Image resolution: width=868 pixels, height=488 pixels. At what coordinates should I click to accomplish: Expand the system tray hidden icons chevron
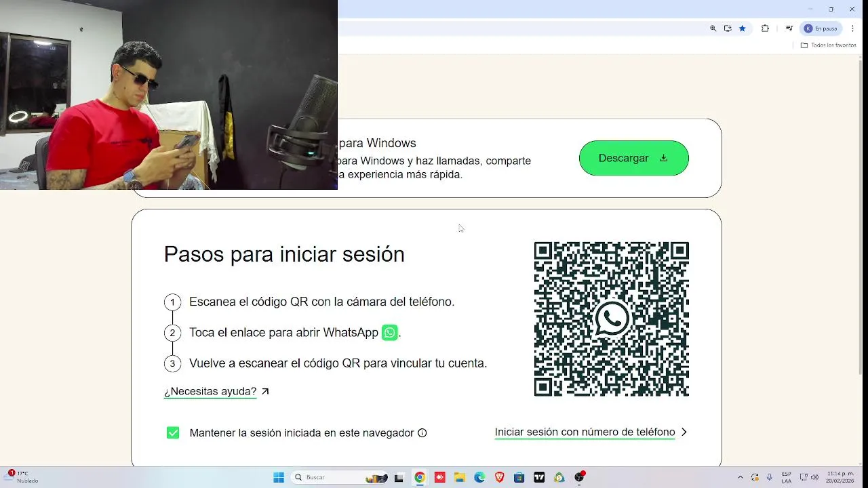coord(740,477)
